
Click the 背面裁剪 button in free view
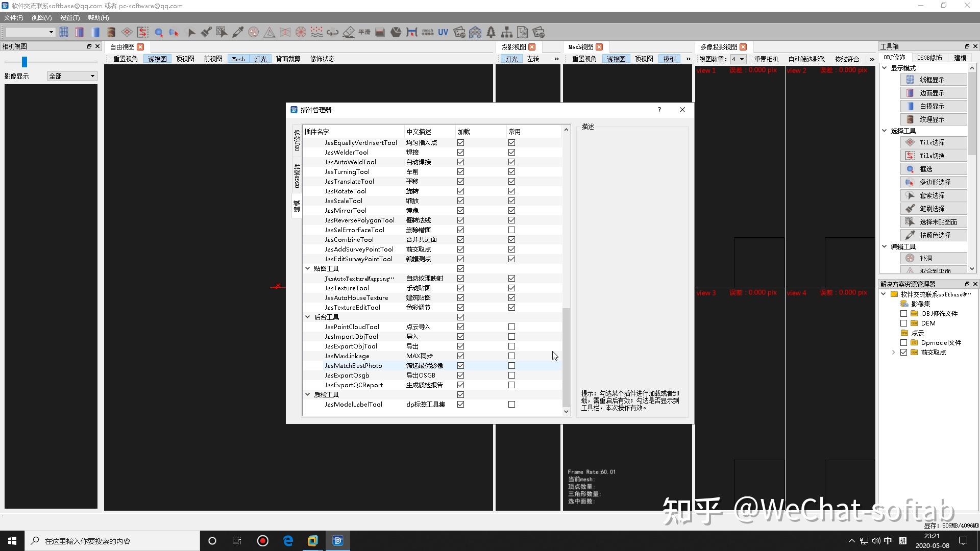point(288,59)
